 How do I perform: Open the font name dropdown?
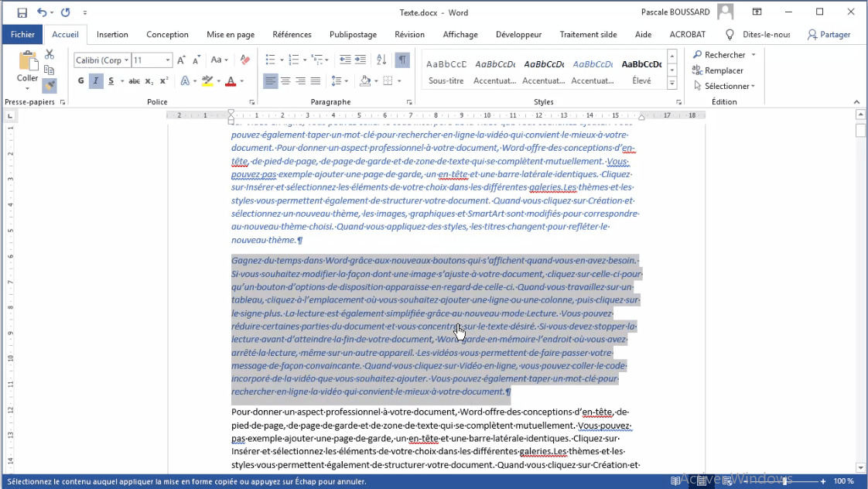point(126,60)
